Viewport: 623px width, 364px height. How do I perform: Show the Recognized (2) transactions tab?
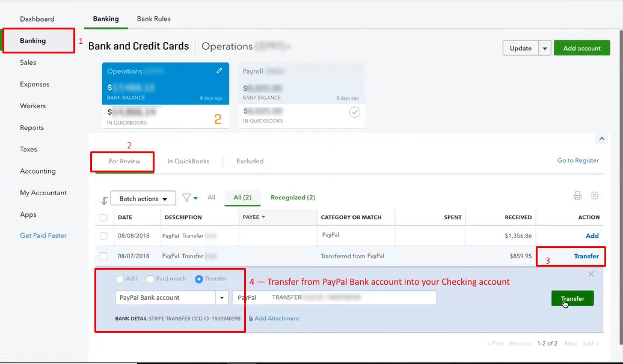(x=293, y=197)
